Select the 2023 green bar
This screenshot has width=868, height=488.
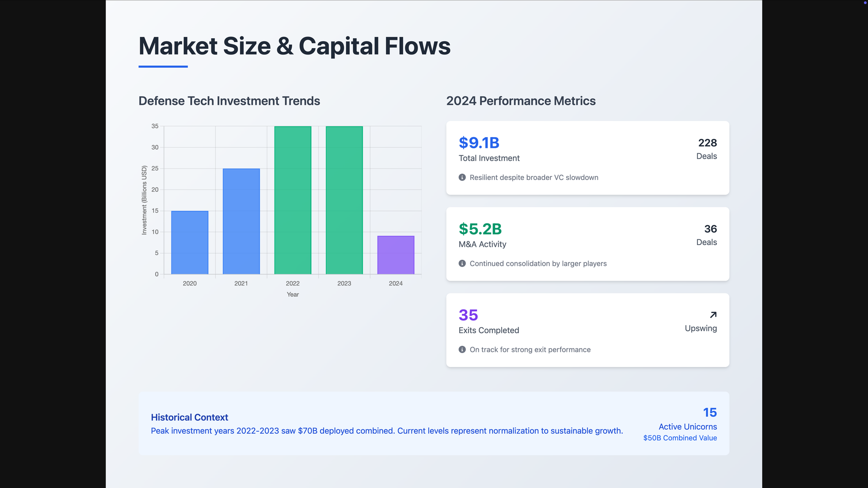344,200
